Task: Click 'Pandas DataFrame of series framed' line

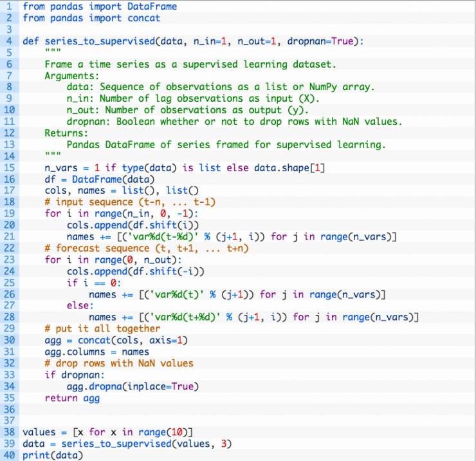Action: [226, 145]
